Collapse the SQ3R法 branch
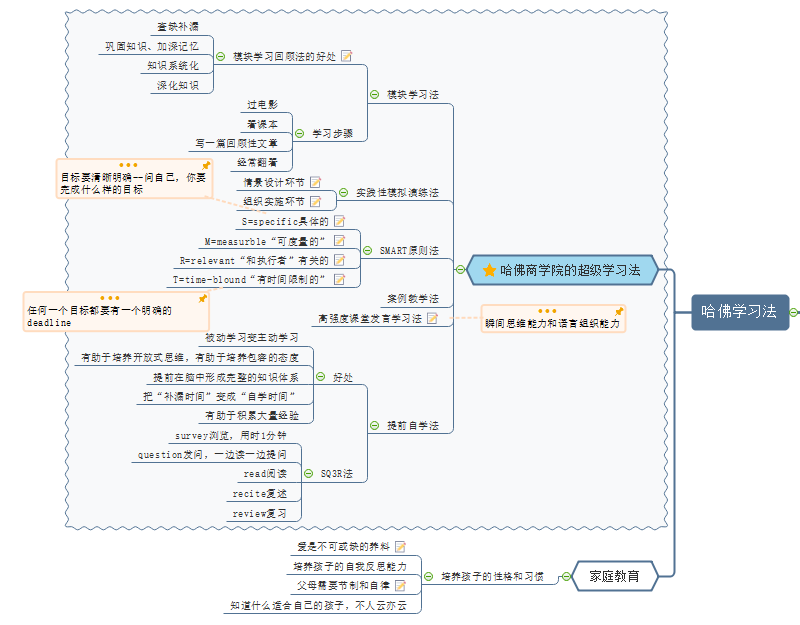The width and height of the screenshot is (800, 625). pos(308,473)
